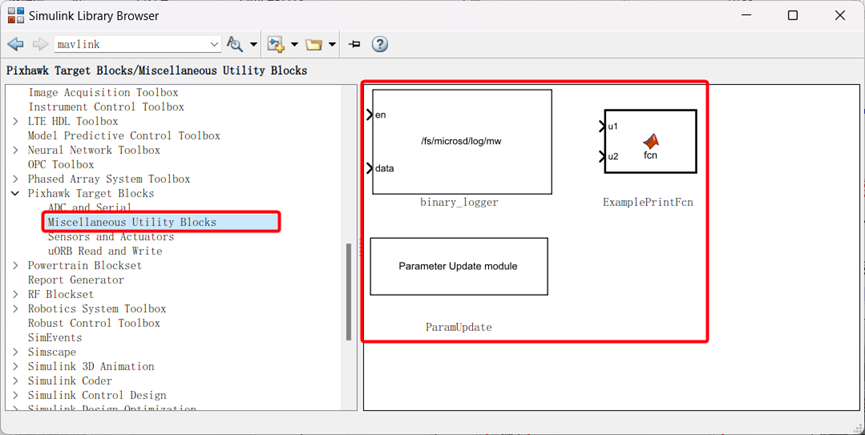Select uORB Read and Write library
Viewport: 865px width, 435px height.
[x=105, y=251]
